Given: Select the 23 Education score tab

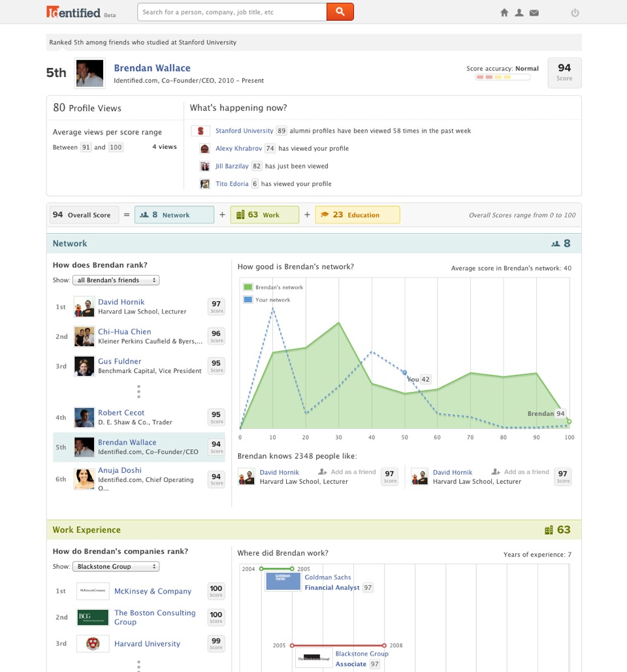Looking at the screenshot, I should pyautogui.click(x=357, y=215).
